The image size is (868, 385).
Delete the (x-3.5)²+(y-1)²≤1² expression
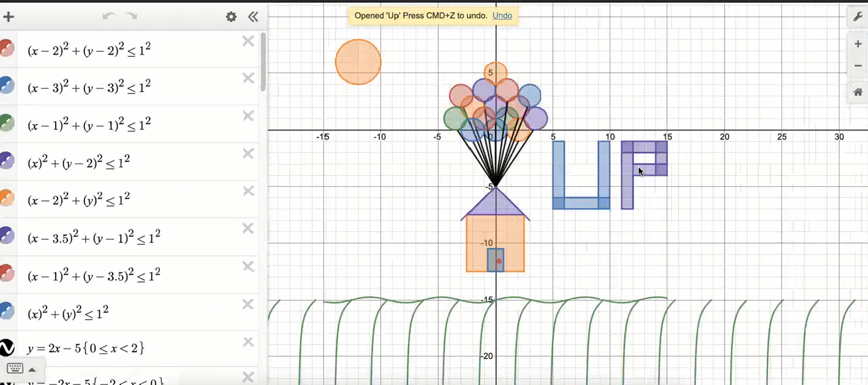248,228
